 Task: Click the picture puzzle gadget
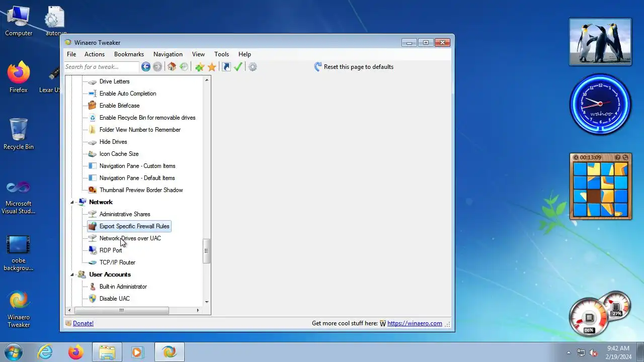[600, 187]
